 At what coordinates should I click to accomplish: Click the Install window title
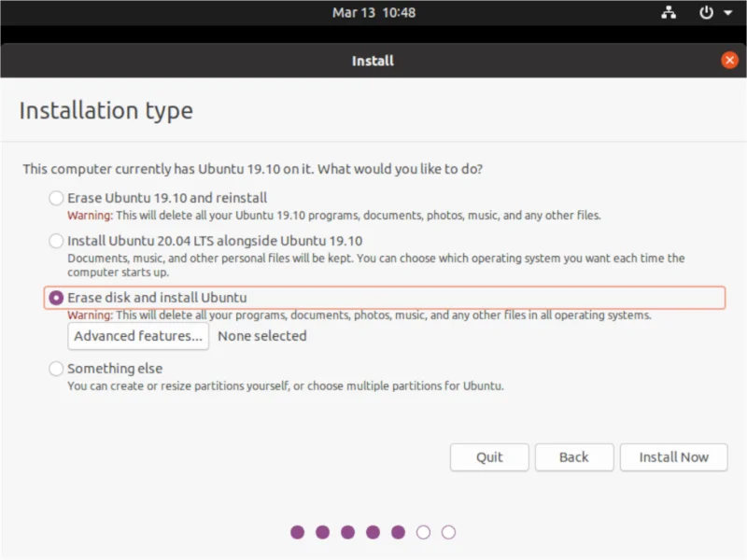point(373,61)
